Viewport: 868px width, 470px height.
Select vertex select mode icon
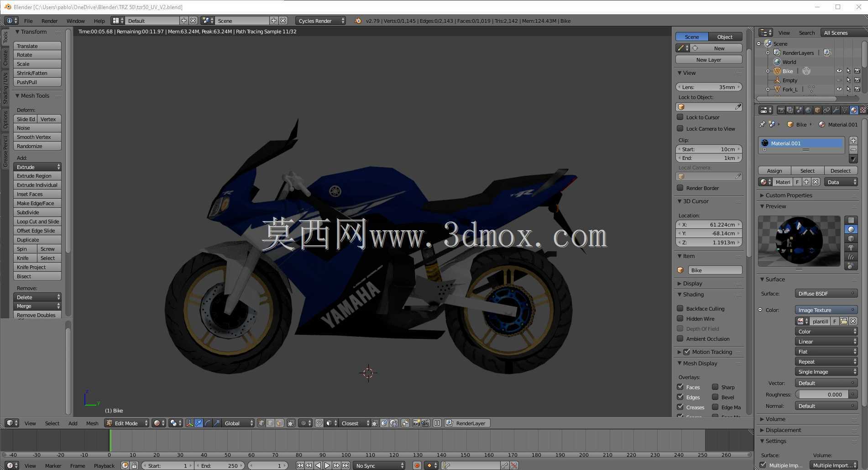click(261, 423)
